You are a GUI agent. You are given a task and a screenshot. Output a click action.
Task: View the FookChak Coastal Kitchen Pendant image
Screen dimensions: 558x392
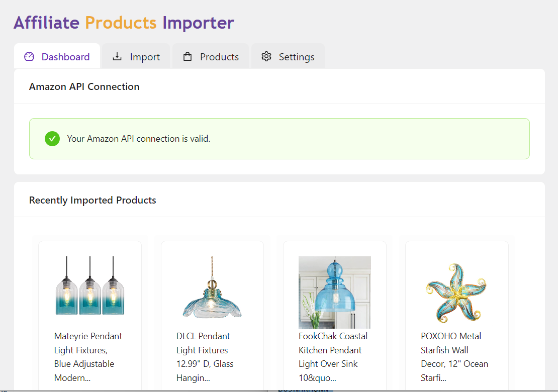[x=335, y=292]
